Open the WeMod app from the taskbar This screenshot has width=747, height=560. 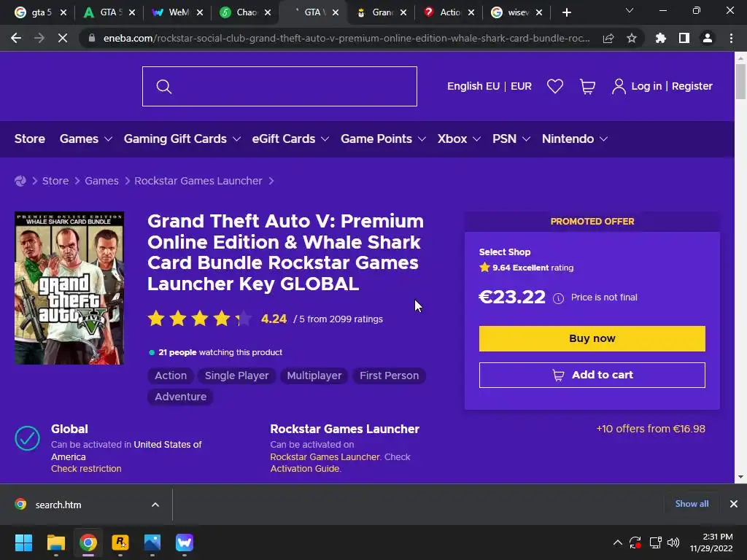click(185, 542)
